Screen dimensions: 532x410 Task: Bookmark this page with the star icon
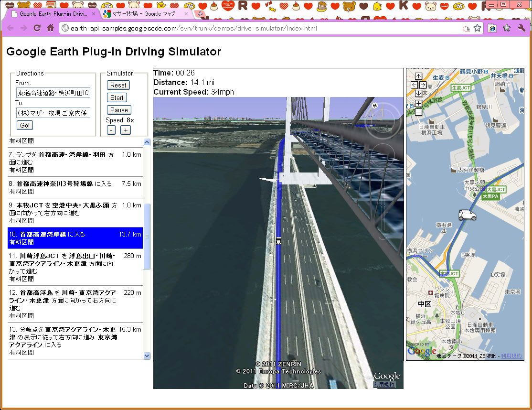(x=477, y=28)
